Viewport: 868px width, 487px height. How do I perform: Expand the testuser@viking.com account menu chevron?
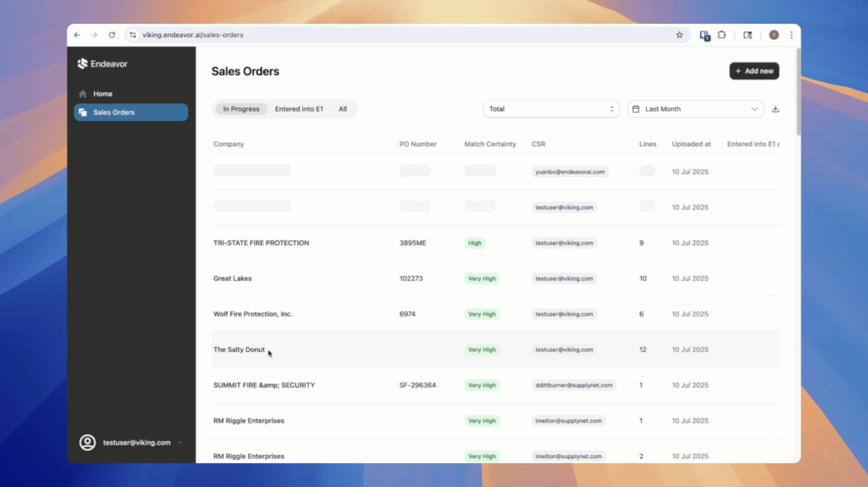[x=180, y=443]
